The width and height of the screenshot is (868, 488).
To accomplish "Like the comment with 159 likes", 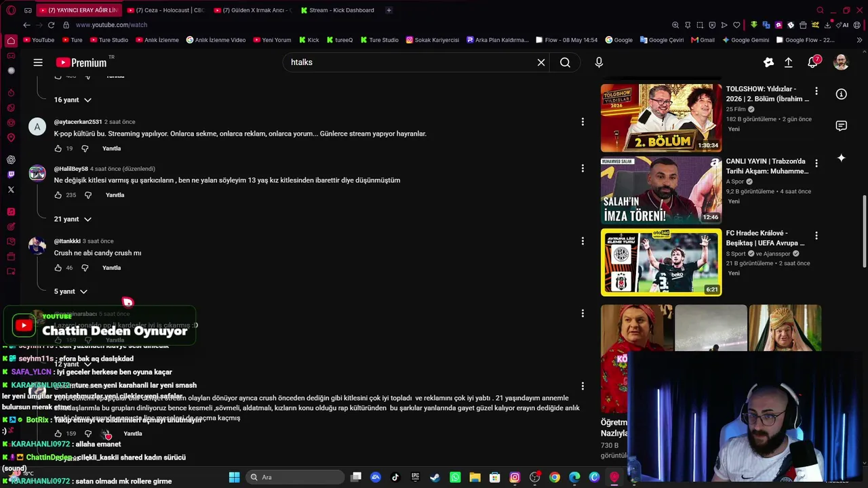I will click(58, 433).
